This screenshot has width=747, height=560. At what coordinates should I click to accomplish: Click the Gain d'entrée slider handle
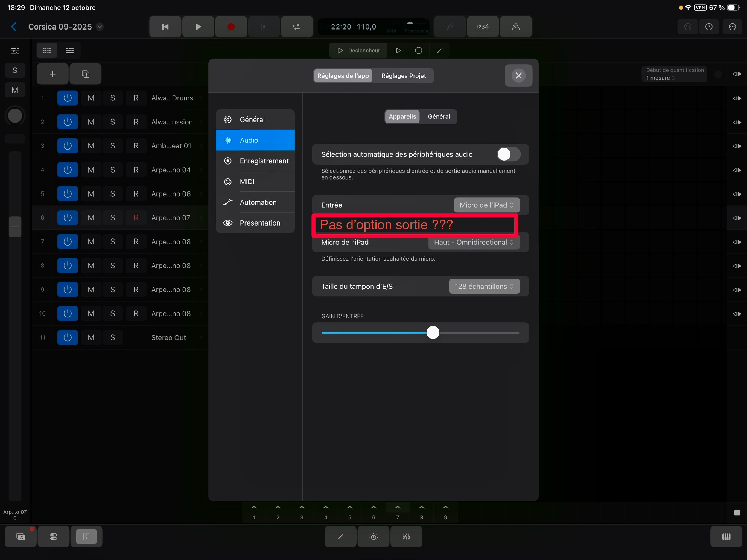point(433,333)
